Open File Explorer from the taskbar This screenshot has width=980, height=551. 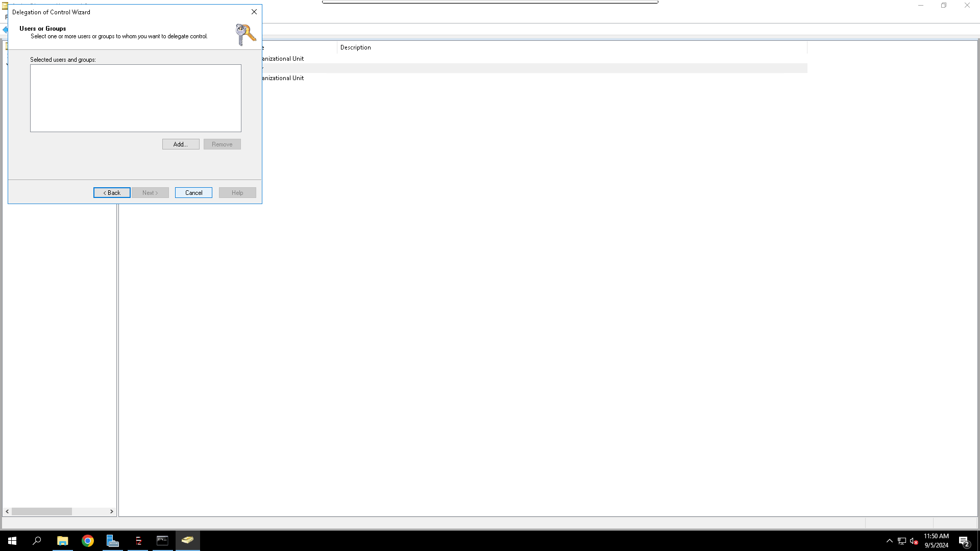coord(62,541)
